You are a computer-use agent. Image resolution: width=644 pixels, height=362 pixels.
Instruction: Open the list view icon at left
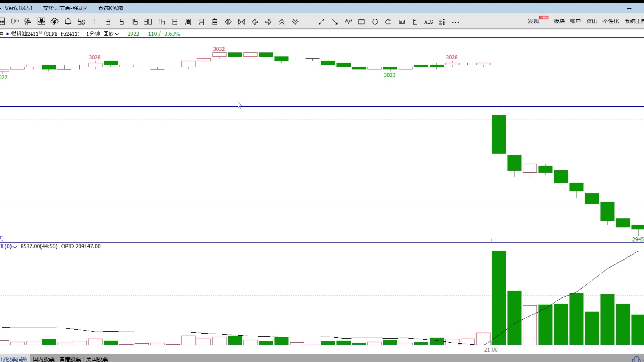pyautogui.click(x=2, y=22)
